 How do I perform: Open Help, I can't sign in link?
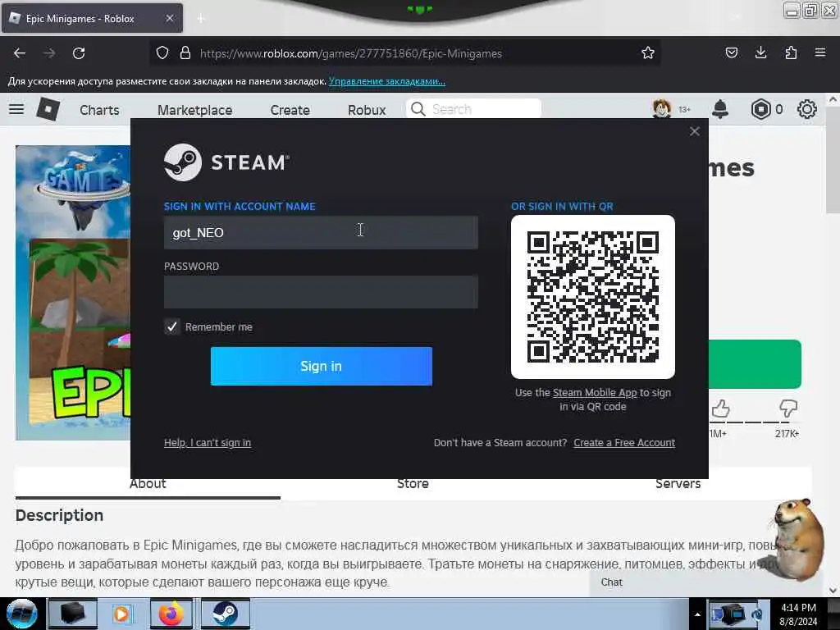[208, 442]
